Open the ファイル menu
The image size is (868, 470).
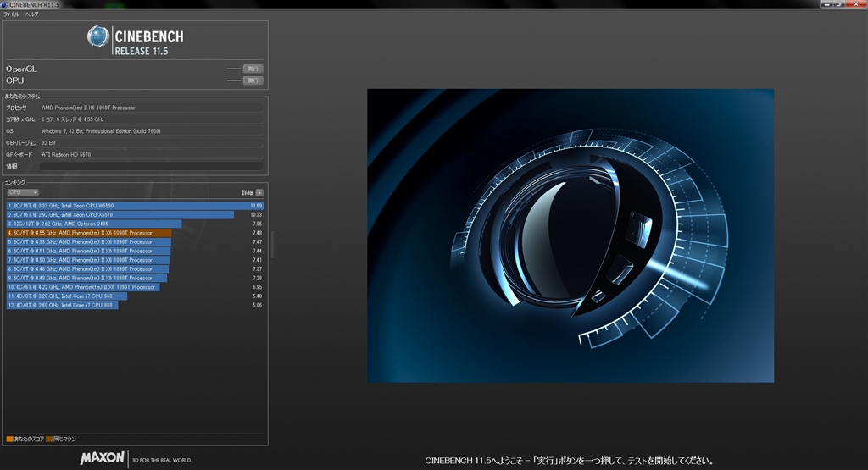(x=11, y=14)
